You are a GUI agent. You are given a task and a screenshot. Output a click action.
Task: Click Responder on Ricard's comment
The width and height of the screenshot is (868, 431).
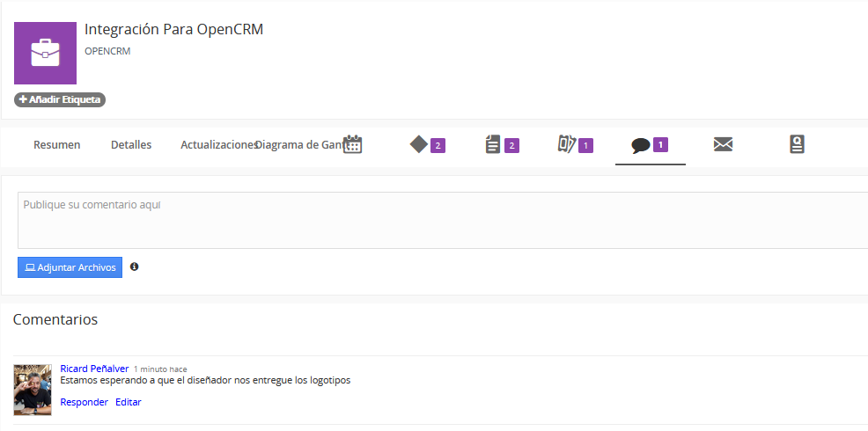(x=85, y=402)
